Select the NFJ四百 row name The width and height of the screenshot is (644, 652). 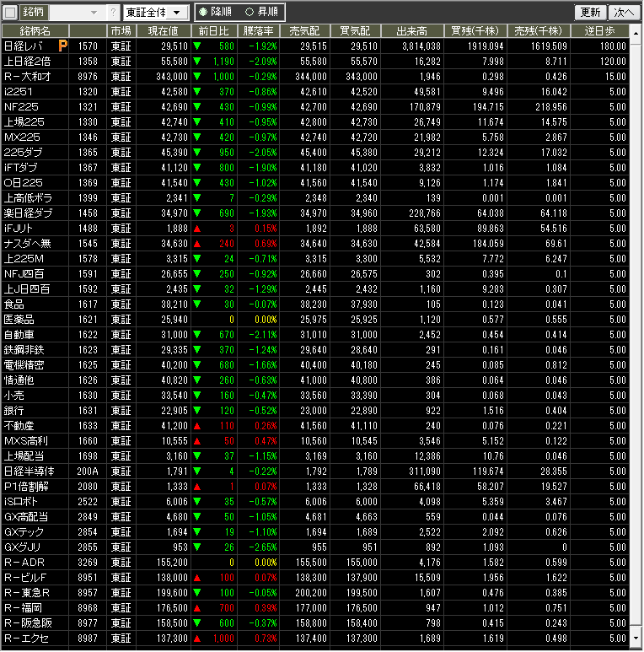[x=24, y=274]
